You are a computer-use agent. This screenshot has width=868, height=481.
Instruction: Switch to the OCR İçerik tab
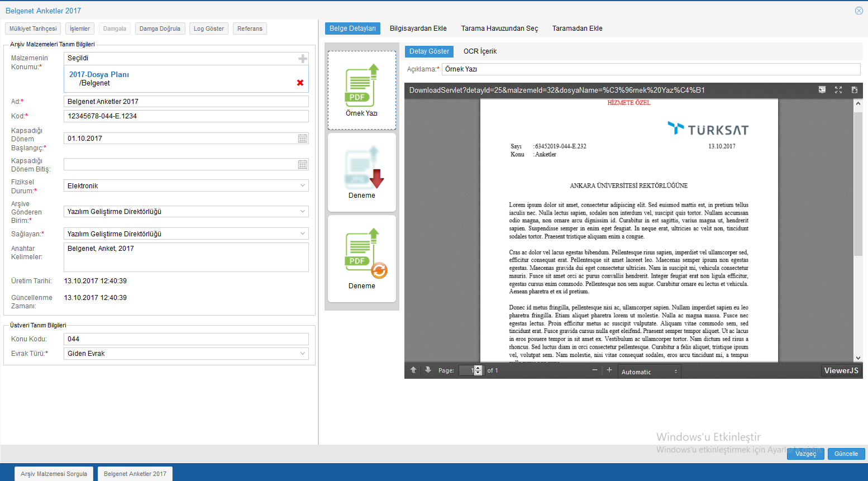coord(480,51)
